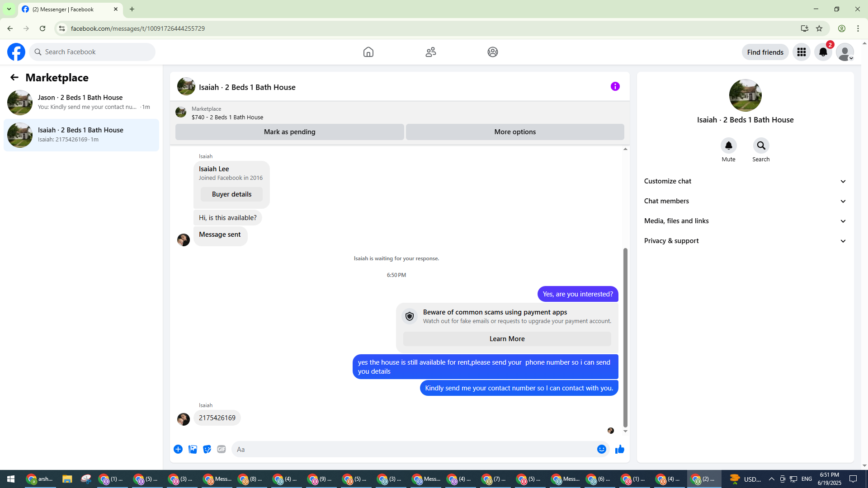
Task: Click the install app icon in address bar
Action: [x=805, y=28]
